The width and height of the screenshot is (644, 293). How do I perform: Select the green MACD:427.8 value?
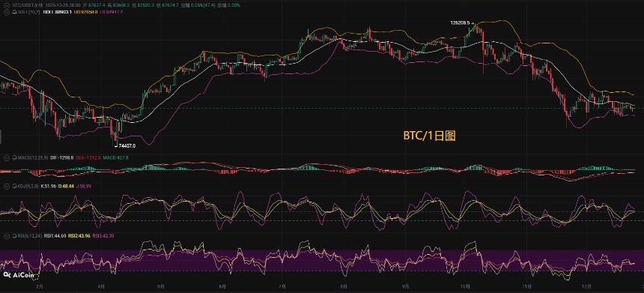(116, 158)
